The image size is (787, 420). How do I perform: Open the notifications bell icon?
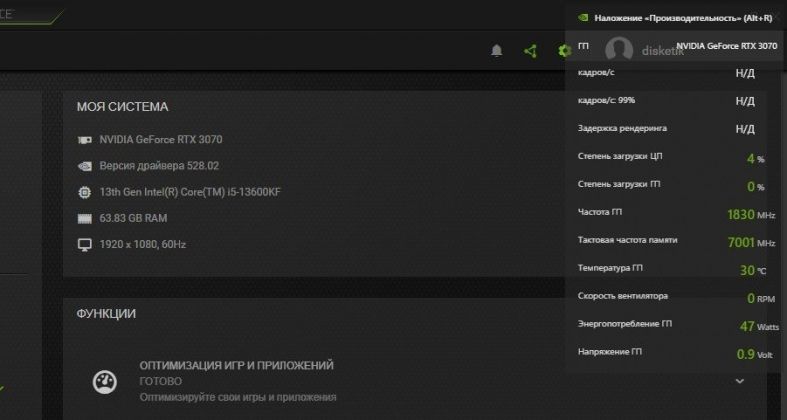[496, 51]
